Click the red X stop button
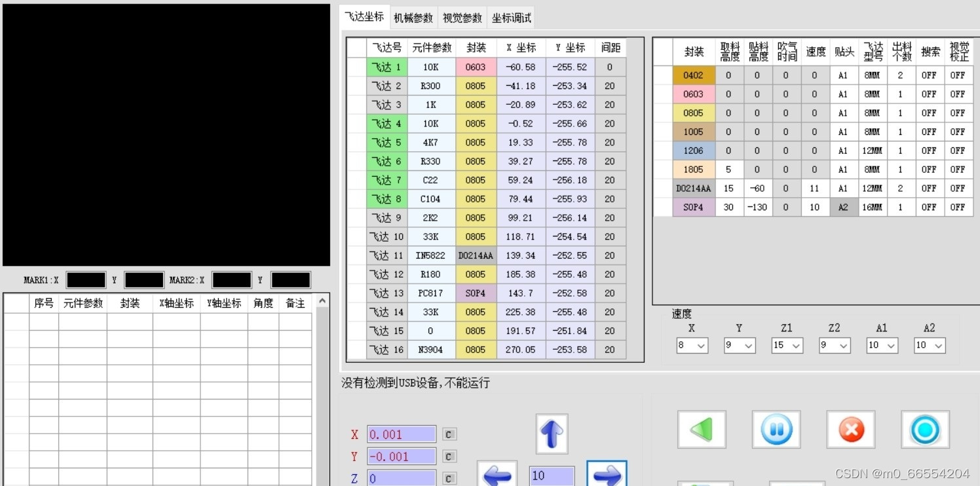 [x=851, y=430]
